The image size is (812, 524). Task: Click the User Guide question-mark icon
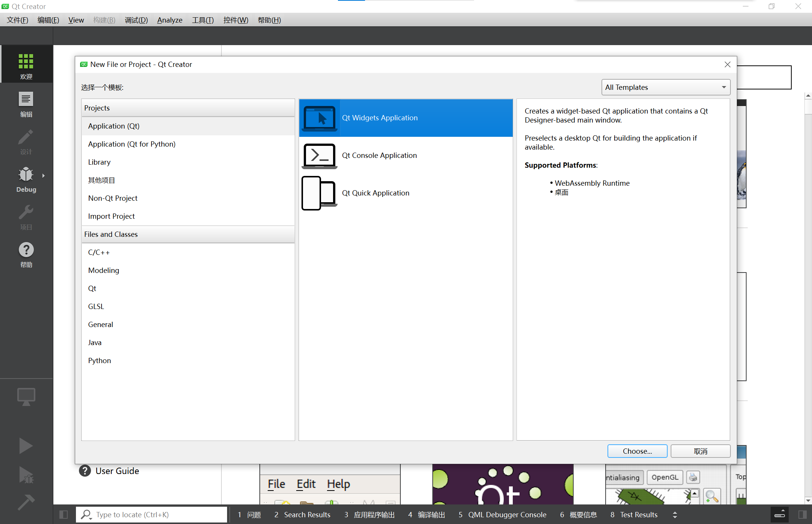[85, 471]
